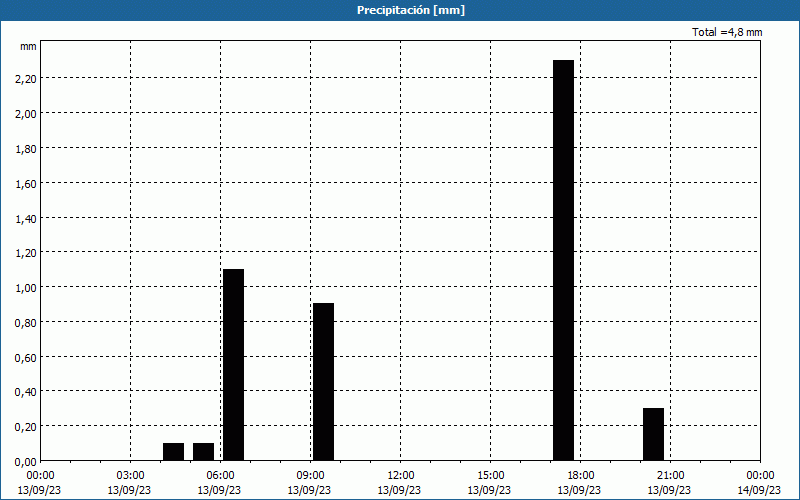The height and width of the screenshot is (500, 800).
Task: Click the 21:00 time axis label
Action: click(x=670, y=476)
